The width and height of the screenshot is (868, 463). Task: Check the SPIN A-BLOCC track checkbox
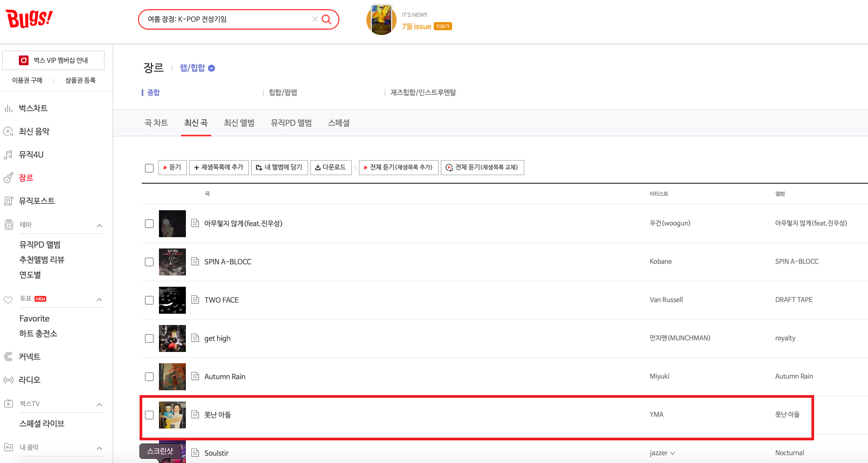click(149, 262)
